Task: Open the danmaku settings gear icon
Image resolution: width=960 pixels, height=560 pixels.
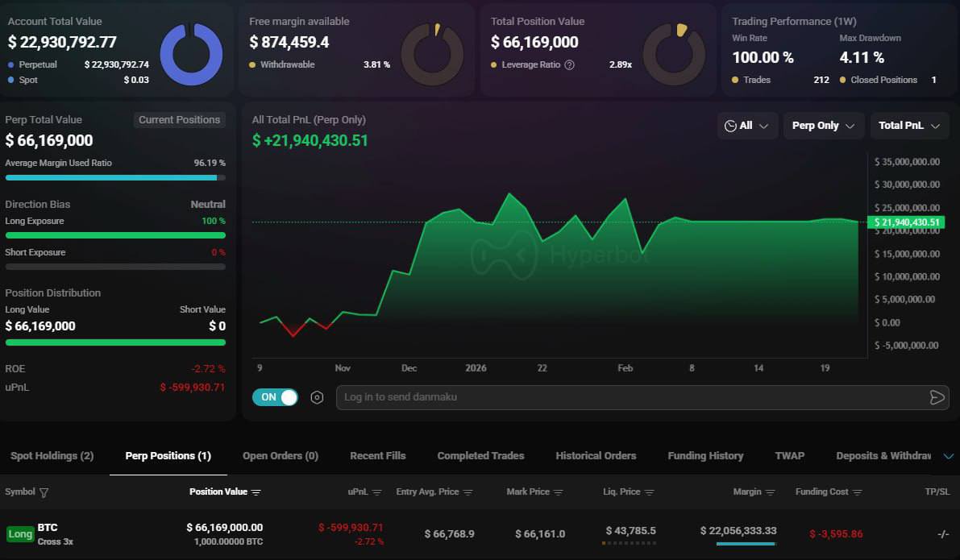Action: pos(316,397)
